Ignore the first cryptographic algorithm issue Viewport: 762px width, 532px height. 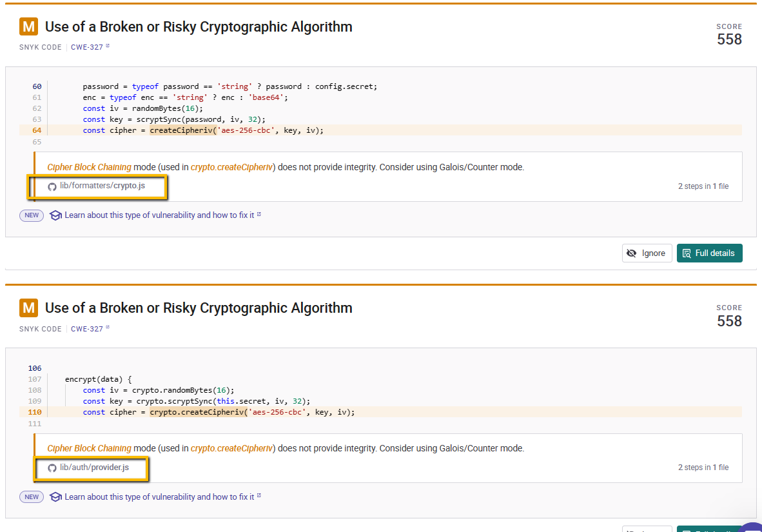pos(647,253)
